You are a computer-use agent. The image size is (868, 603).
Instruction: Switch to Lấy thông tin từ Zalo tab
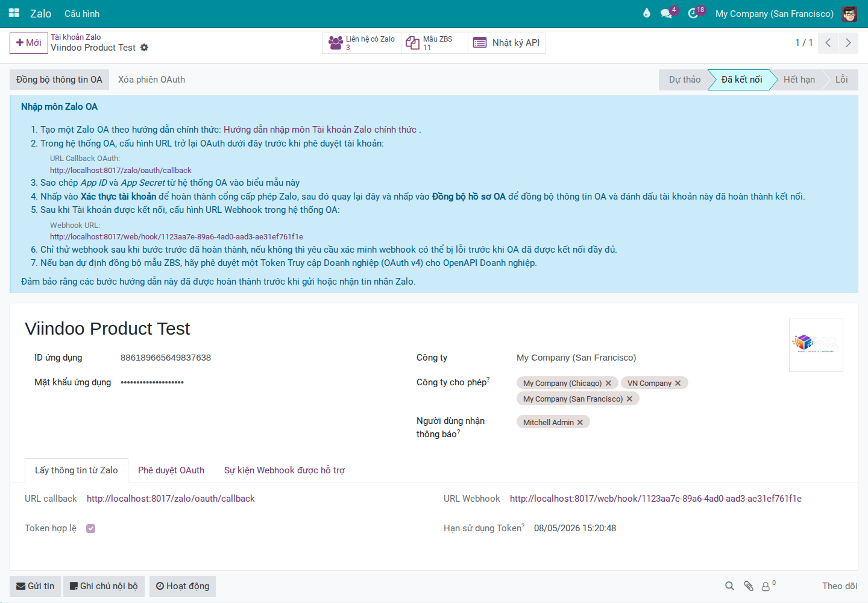(77, 470)
